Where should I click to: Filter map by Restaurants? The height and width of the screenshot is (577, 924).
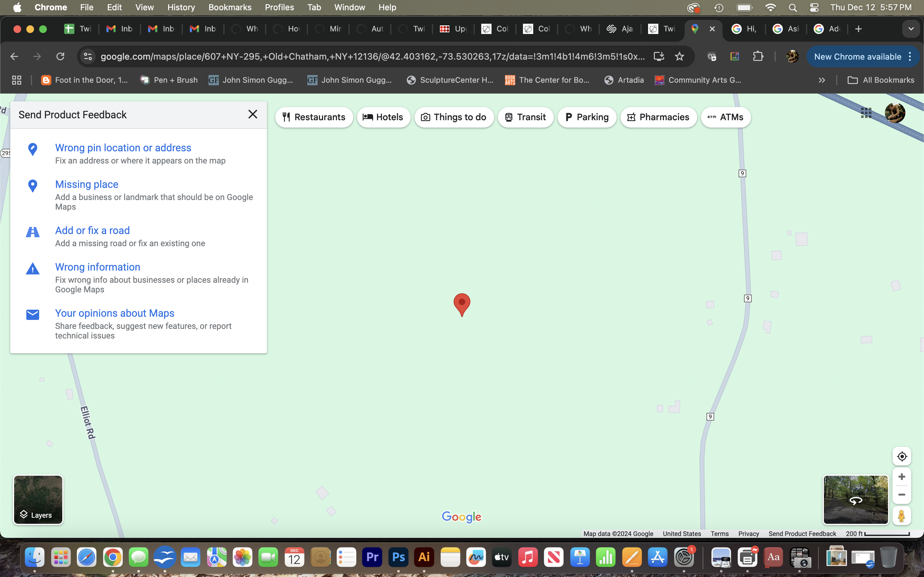314,117
